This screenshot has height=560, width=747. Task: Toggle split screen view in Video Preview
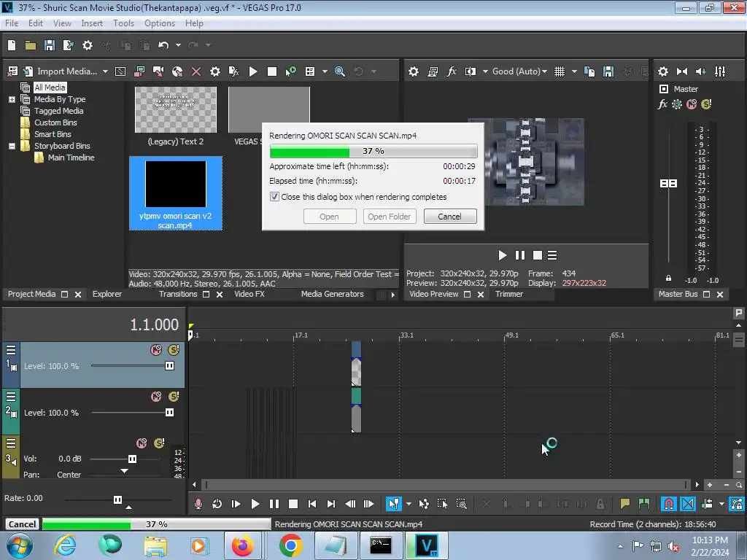point(471,71)
